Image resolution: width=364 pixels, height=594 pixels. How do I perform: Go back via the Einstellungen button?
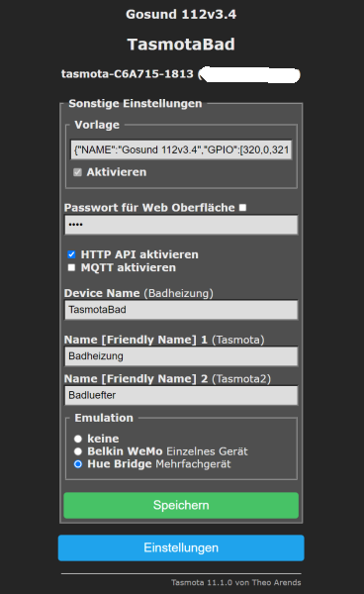pyautogui.click(x=181, y=547)
